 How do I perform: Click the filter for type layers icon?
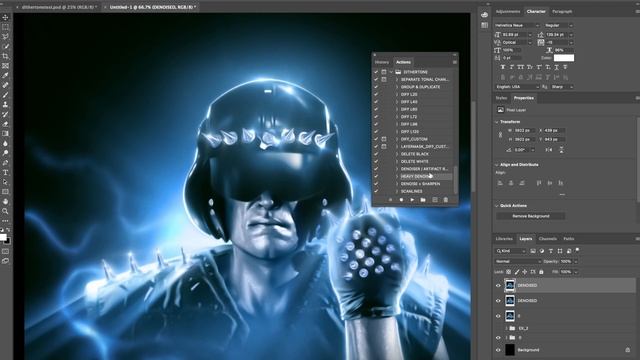tap(551, 251)
